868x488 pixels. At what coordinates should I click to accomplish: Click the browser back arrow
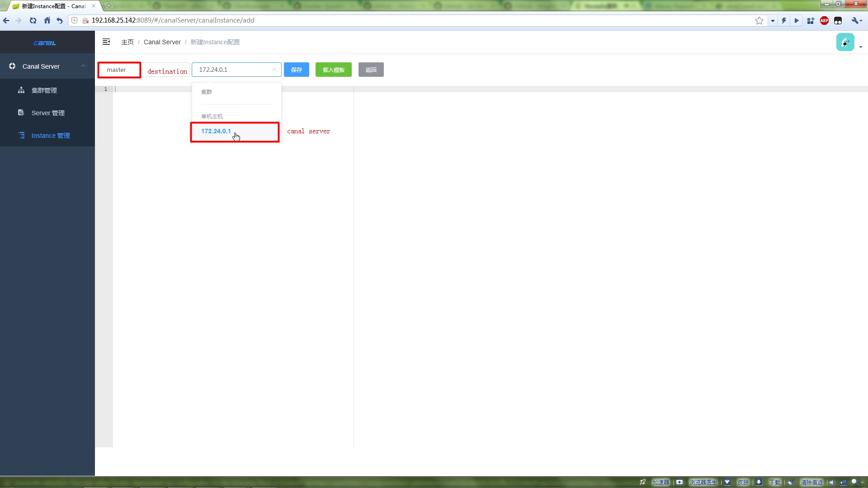tap(6, 20)
